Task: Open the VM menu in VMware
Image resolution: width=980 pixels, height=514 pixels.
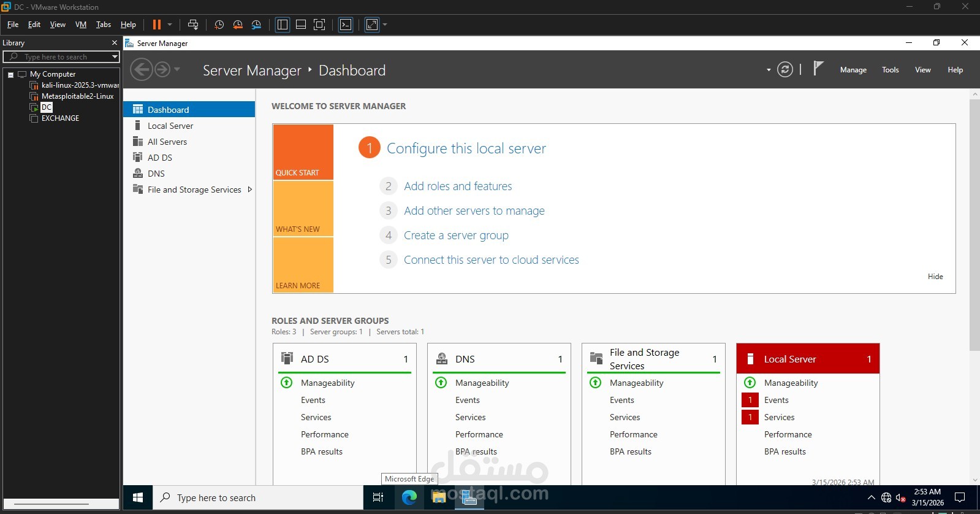Action: tap(81, 25)
